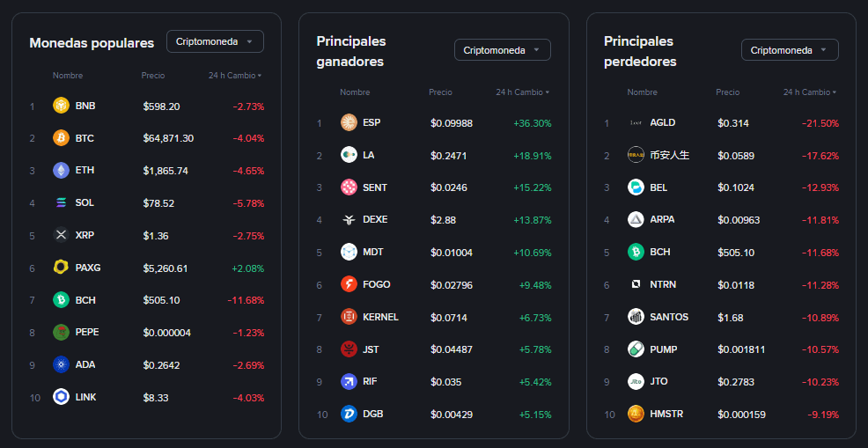The width and height of the screenshot is (868, 448).
Task: Open the KERNEL coin link
Action: pos(380,317)
